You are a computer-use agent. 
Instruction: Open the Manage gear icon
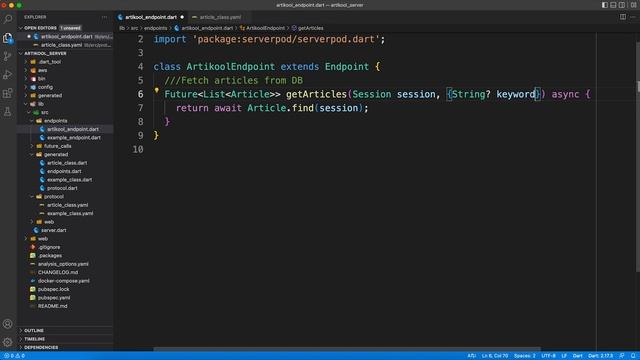(7, 342)
